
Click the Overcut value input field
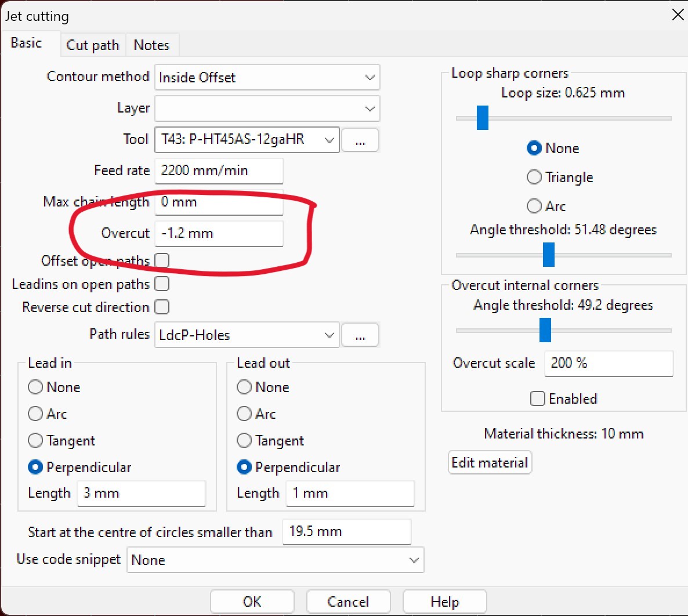(219, 233)
